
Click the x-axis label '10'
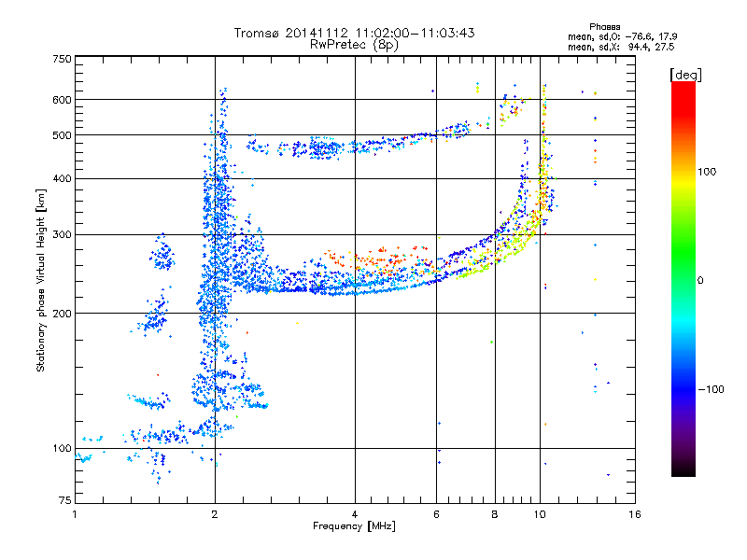pos(540,514)
